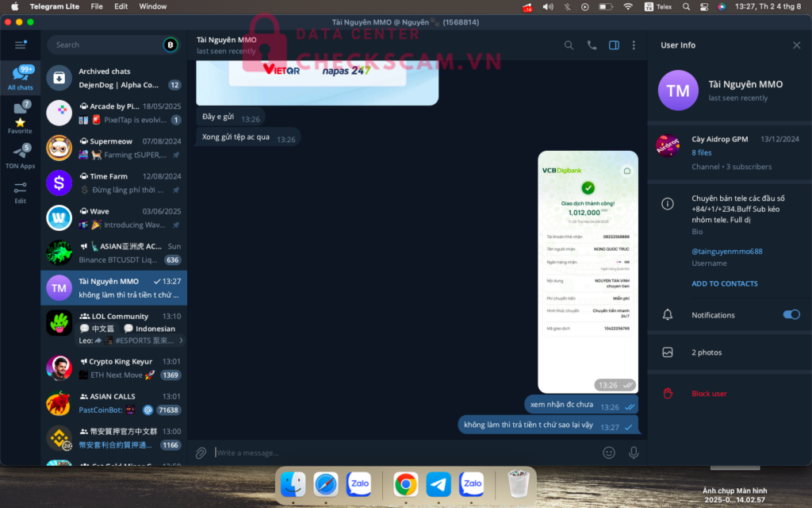This screenshot has width=812, height=508.
Task: Open the Telegram Lite app menu
Action: (55, 6)
